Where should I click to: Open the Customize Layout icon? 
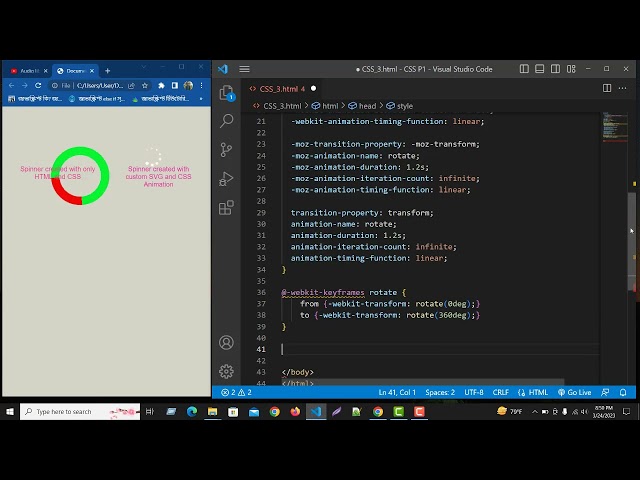(x=571, y=69)
